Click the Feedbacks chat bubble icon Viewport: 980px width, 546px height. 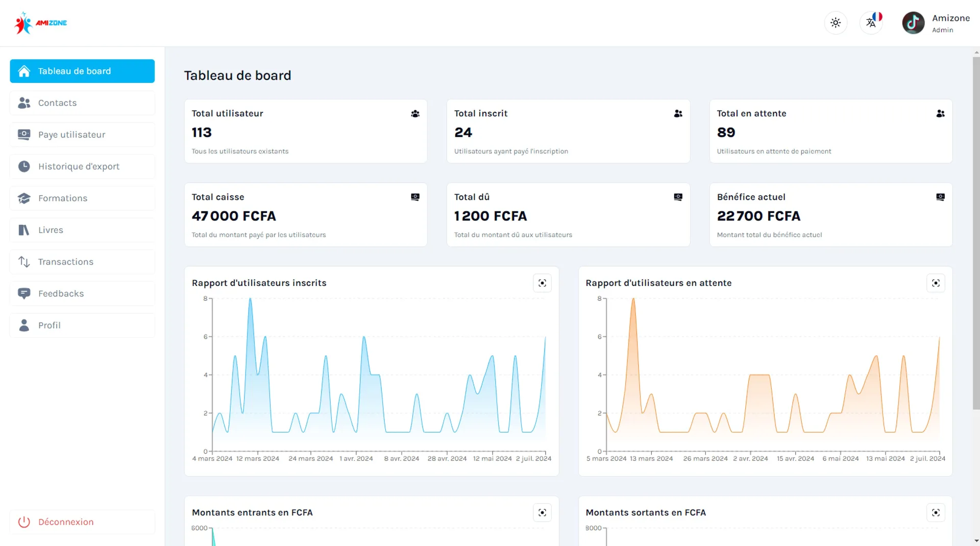click(24, 294)
